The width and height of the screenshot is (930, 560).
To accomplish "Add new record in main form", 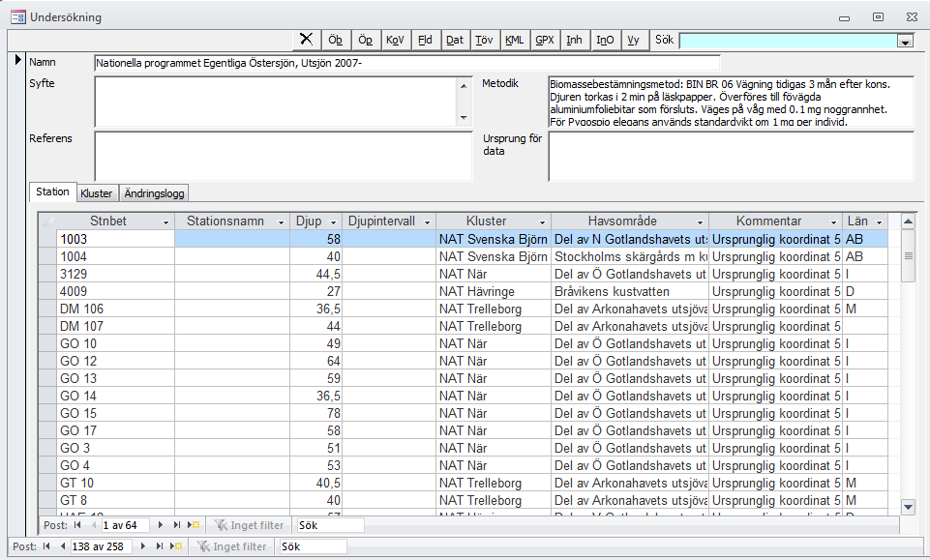I will pyautogui.click(x=176, y=546).
